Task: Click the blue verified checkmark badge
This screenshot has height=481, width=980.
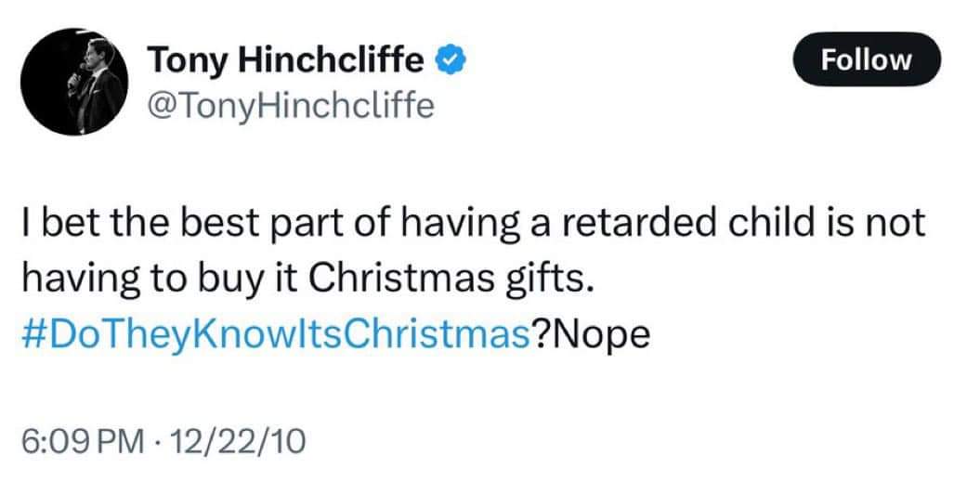Action: click(x=449, y=61)
